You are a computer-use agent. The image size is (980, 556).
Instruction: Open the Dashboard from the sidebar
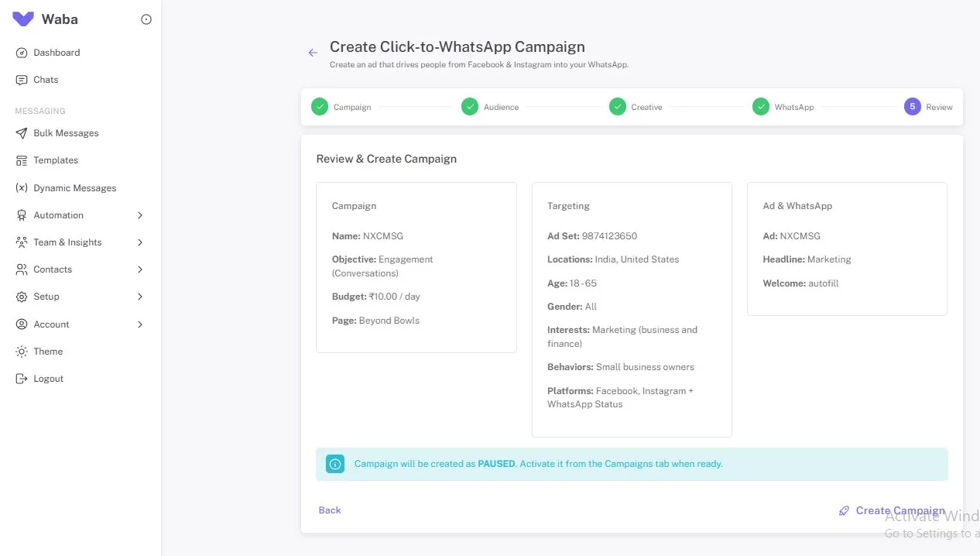click(57, 52)
